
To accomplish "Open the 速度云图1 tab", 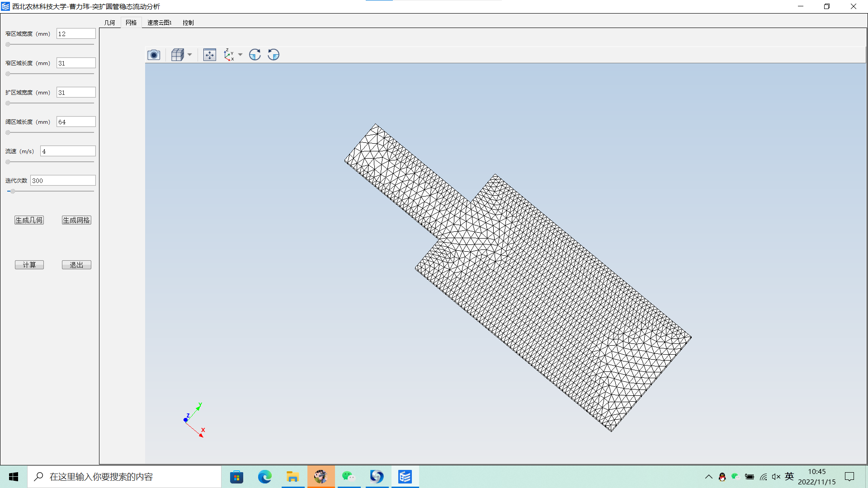I will (x=160, y=23).
